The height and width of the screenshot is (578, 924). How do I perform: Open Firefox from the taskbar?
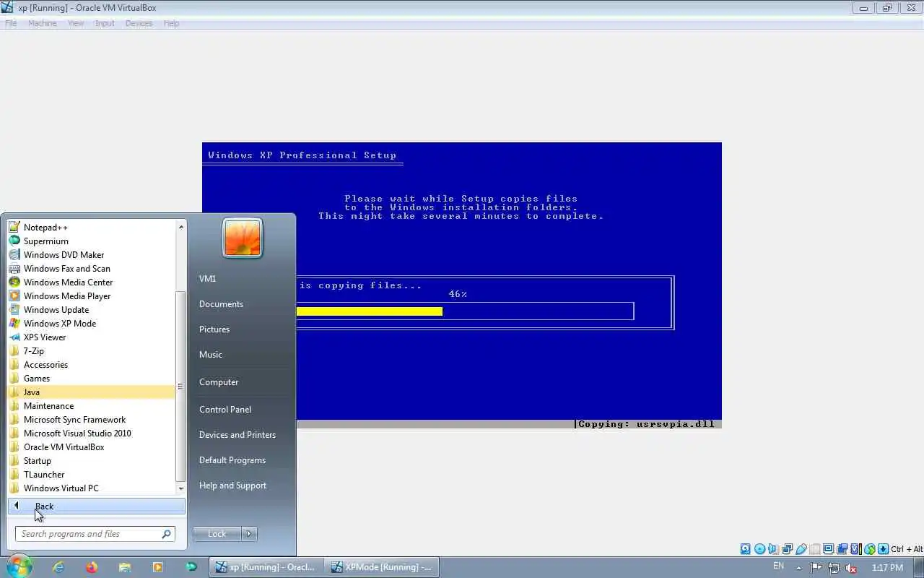pyautogui.click(x=92, y=567)
